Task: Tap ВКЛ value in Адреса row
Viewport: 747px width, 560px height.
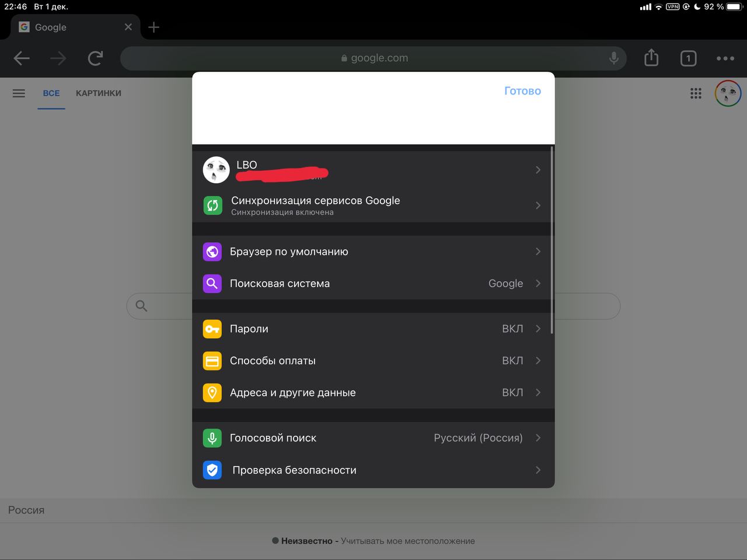Action: (x=512, y=393)
